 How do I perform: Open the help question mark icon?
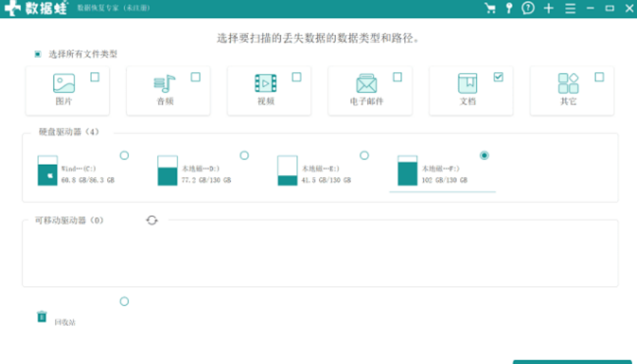[x=528, y=8]
